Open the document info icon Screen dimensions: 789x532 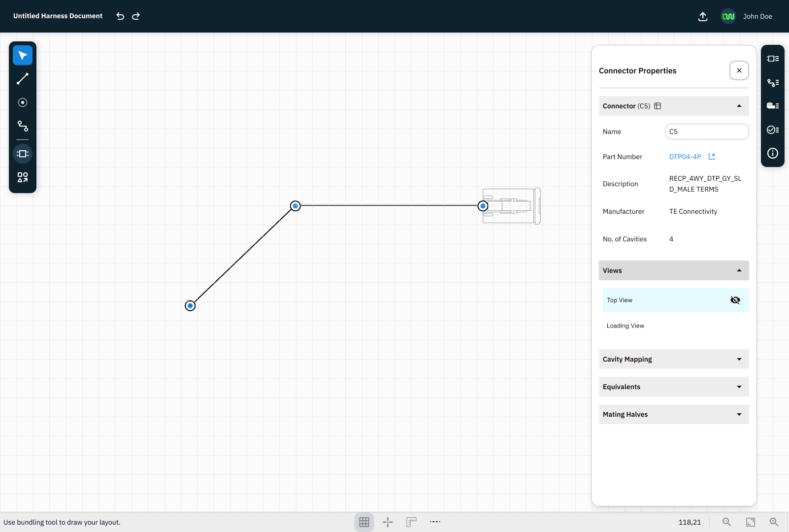click(773, 153)
